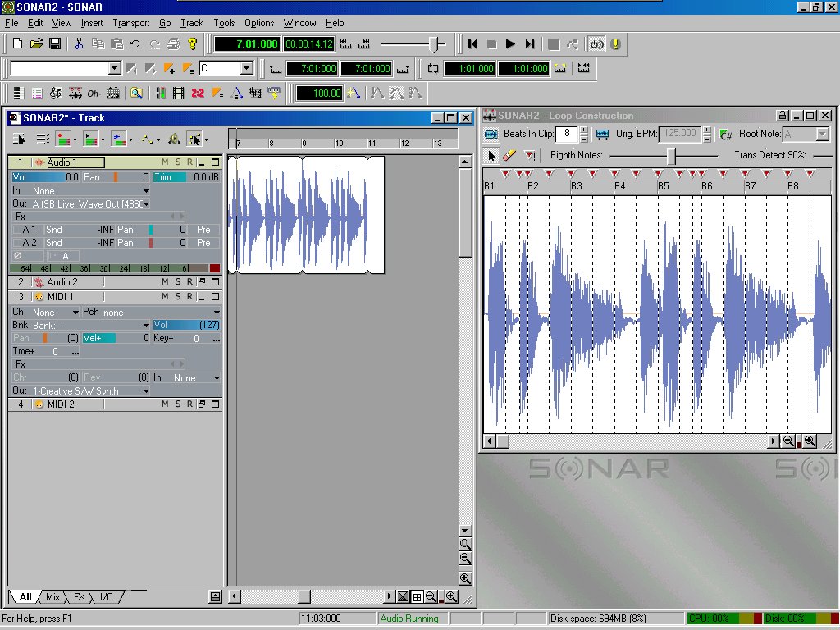Toggle the audio engine button
840x630 pixels.
click(x=596, y=44)
